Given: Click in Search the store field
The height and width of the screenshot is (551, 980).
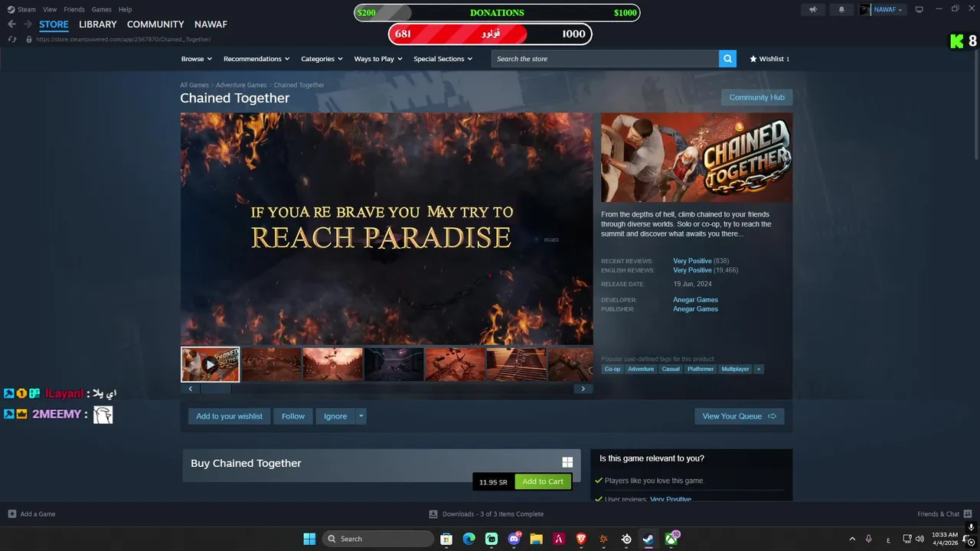Looking at the screenshot, I should point(605,59).
